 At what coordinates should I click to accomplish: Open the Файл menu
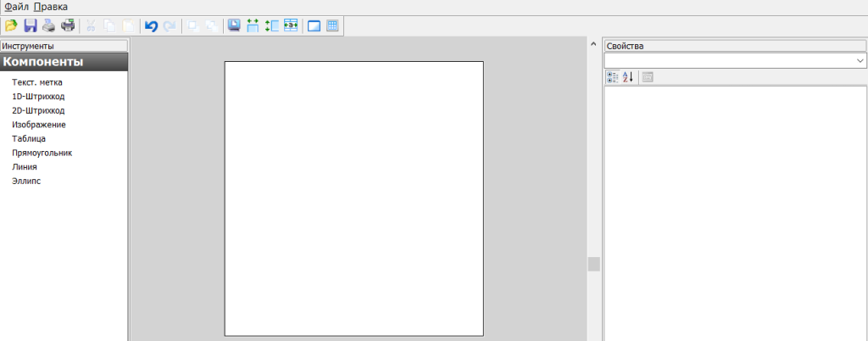pos(17,7)
